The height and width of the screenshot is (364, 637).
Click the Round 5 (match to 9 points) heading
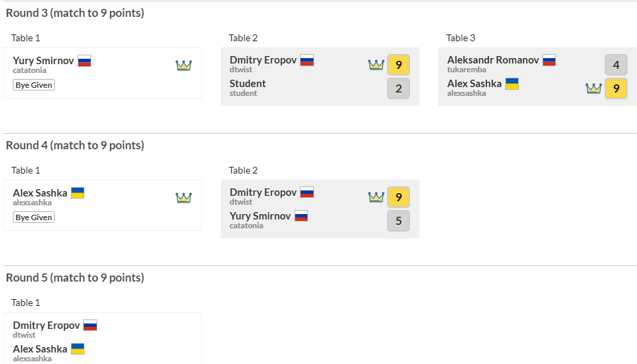point(75,278)
